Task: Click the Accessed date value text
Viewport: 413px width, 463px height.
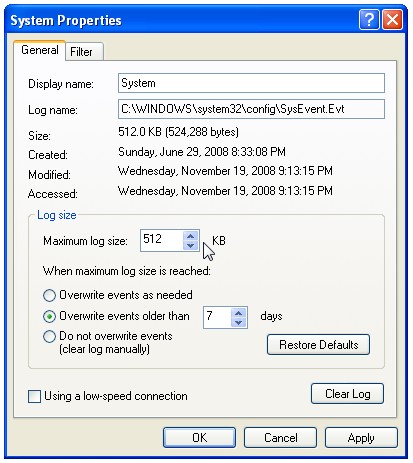Action: [225, 191]
